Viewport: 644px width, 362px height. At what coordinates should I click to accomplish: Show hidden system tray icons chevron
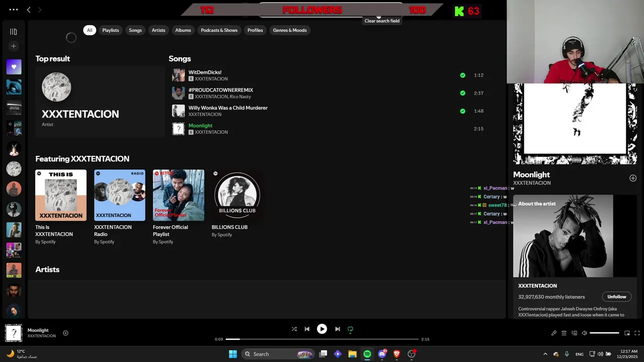(x=545, y=354)
